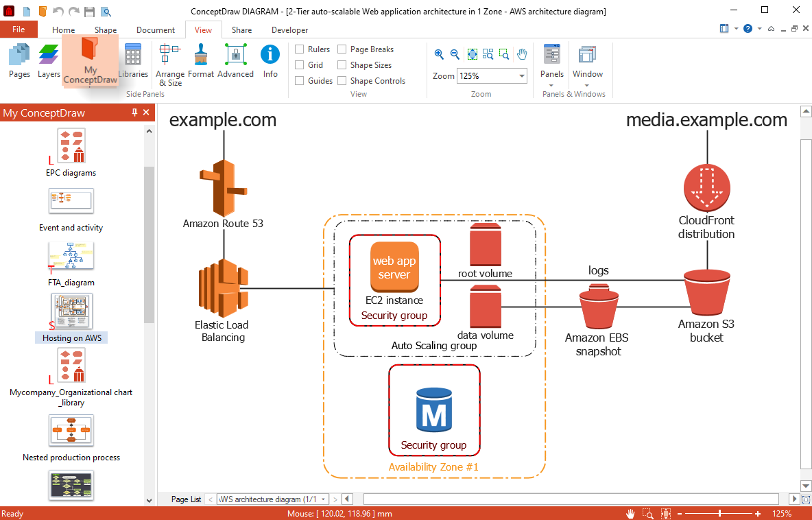Screen dimensions: 812x520
Task: Click the hand tool icon in status bar
Action: pos(631,513)
